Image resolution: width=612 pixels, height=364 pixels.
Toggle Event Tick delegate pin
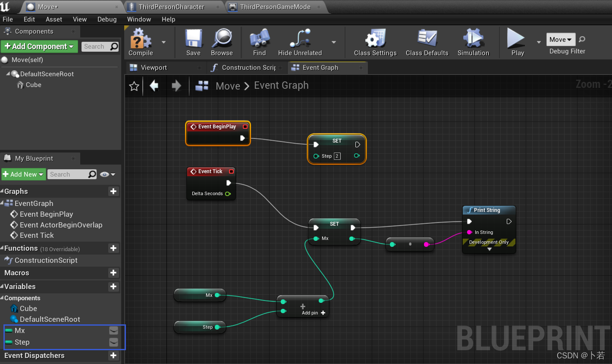point(231,171)
